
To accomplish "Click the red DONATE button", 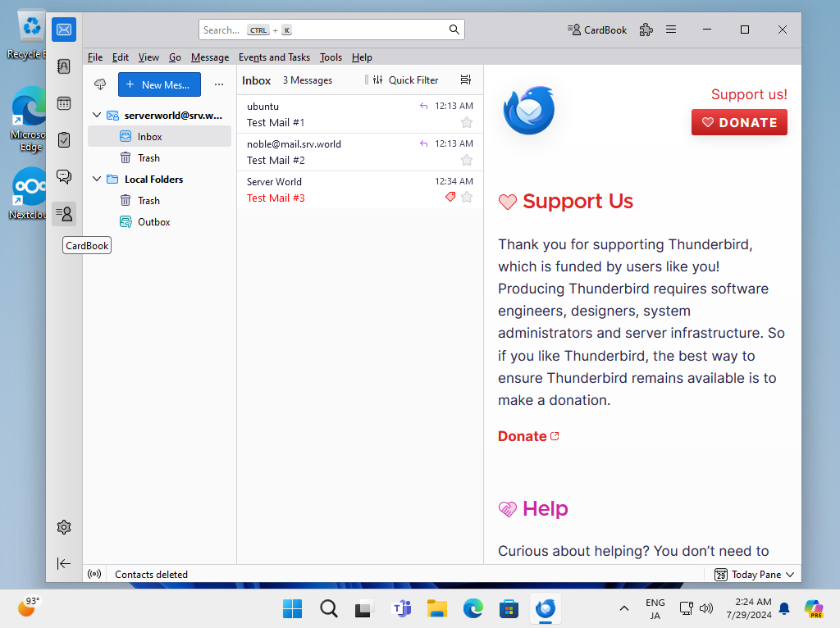I will pyautogui.click(x=739, y=122).
